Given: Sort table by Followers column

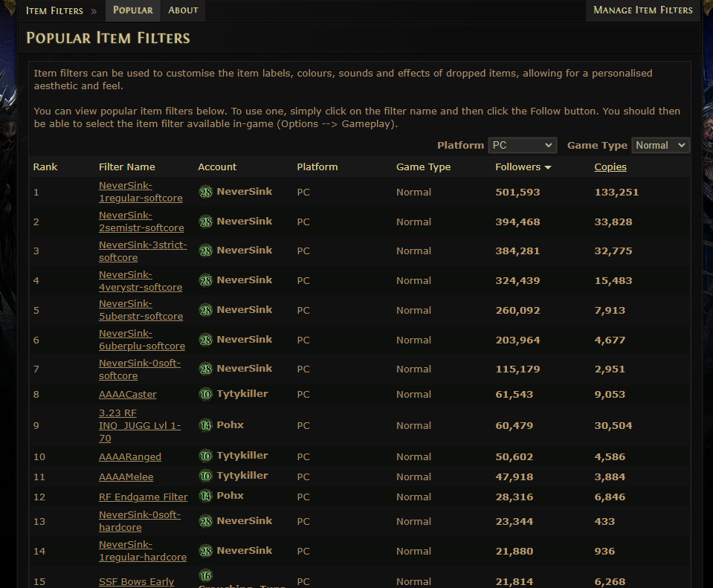Looking at the screenshot, I should point(523,167).
